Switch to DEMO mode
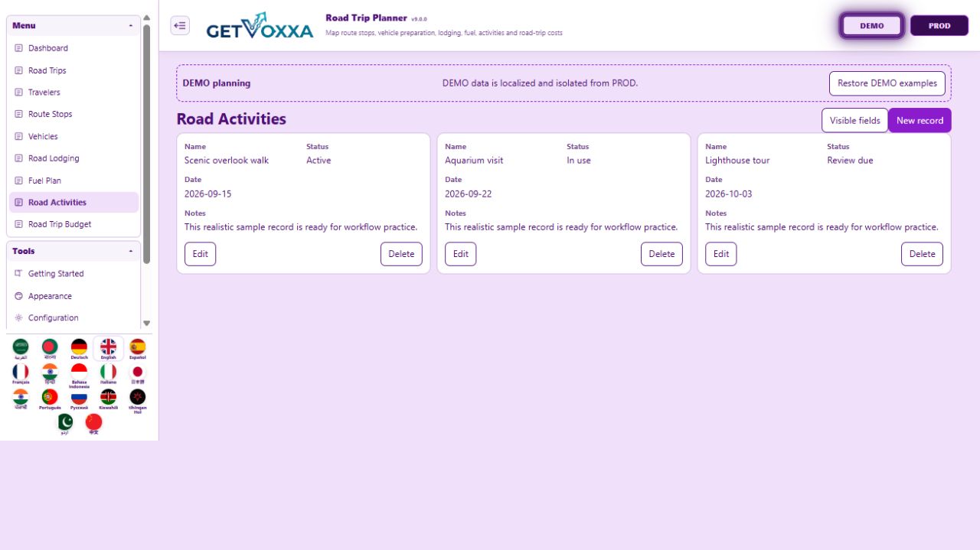The width and height of the screenshot is (980, 550). click(x=872, y=25)
